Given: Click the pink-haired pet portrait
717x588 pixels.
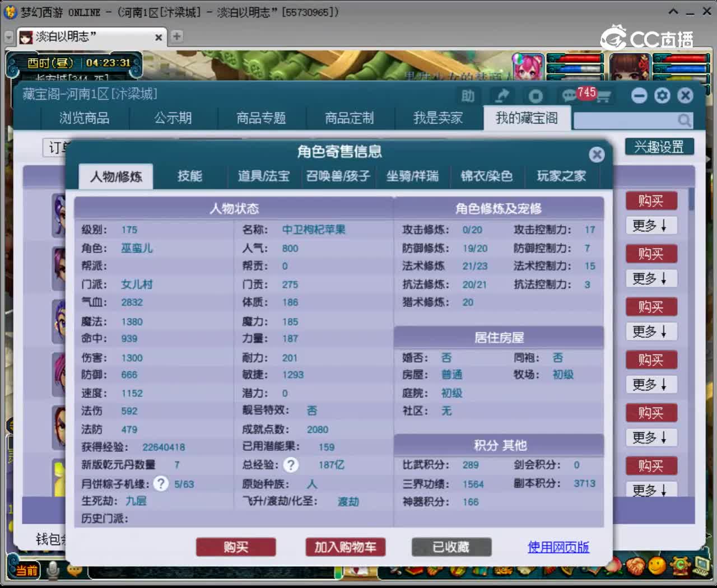Looking at the screenshot, I should pos(528,67).
